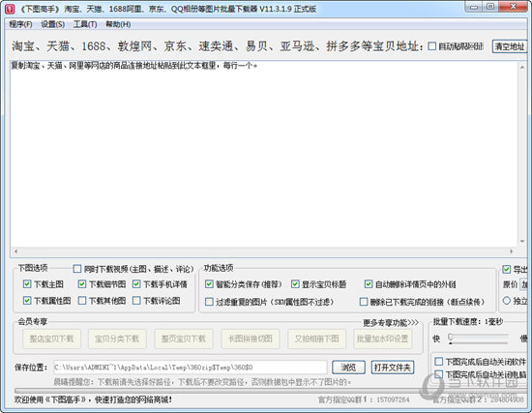Screen dimensions: 532x413
Task: Enable the 下载其他图 checkbox
Action: coord(82,301)
